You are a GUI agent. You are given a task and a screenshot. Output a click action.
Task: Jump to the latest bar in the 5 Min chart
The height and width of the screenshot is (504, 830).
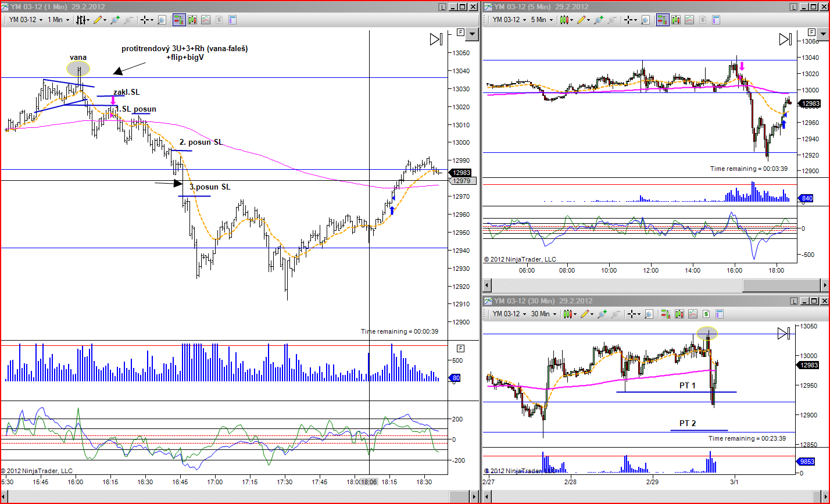[785, 39]
